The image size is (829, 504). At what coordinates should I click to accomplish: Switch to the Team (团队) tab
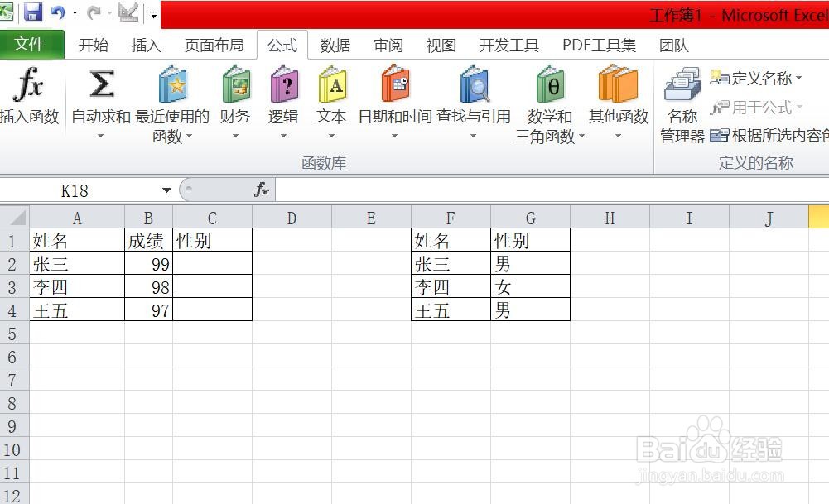pos(673,46)
